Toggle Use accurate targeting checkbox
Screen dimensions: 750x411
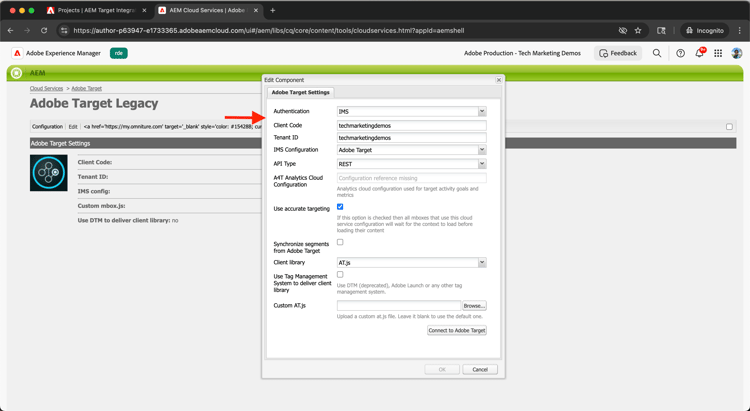tap(340, 207)
